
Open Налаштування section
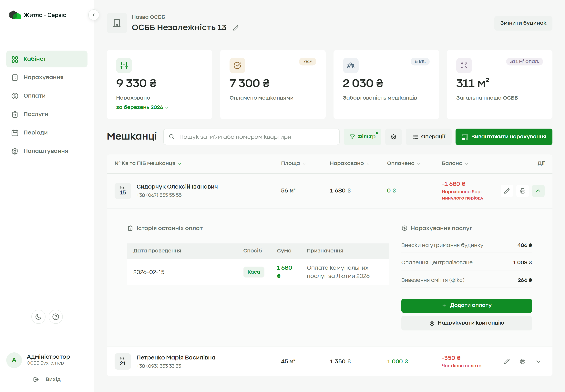click(x=47, y=151)
